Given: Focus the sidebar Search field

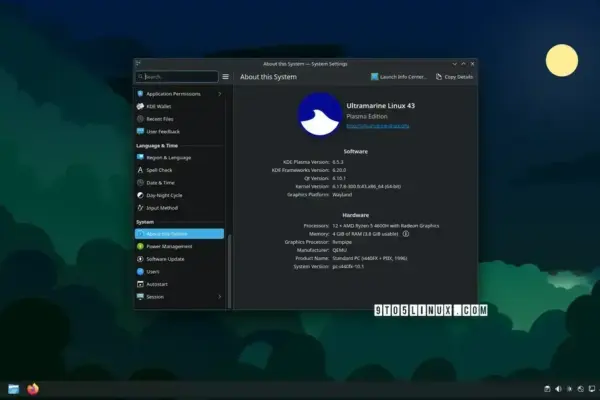Looking at the screenshot, I should 177,77.
